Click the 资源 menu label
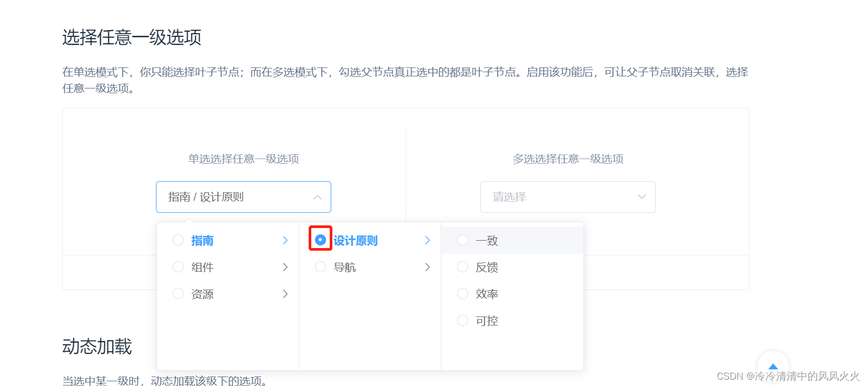This screenshot has width=868, height=386. point(202,294)
